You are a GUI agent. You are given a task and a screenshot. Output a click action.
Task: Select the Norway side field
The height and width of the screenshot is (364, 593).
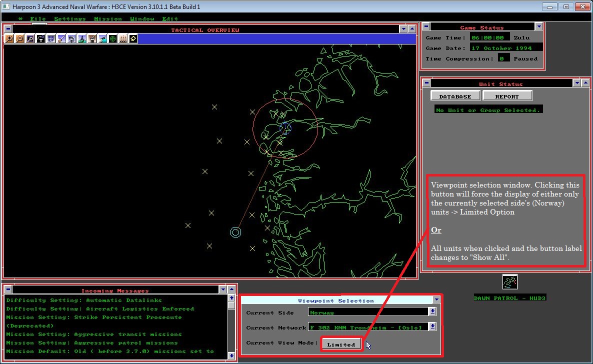click(368, 312)
